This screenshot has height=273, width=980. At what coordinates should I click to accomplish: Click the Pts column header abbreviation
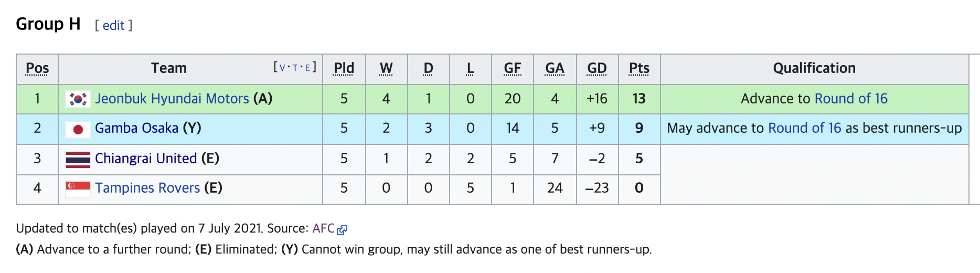(639, 68)
